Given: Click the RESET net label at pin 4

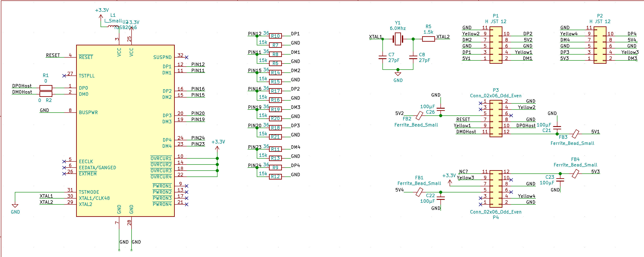Looking at the screenshot, I should click(53, 55).
